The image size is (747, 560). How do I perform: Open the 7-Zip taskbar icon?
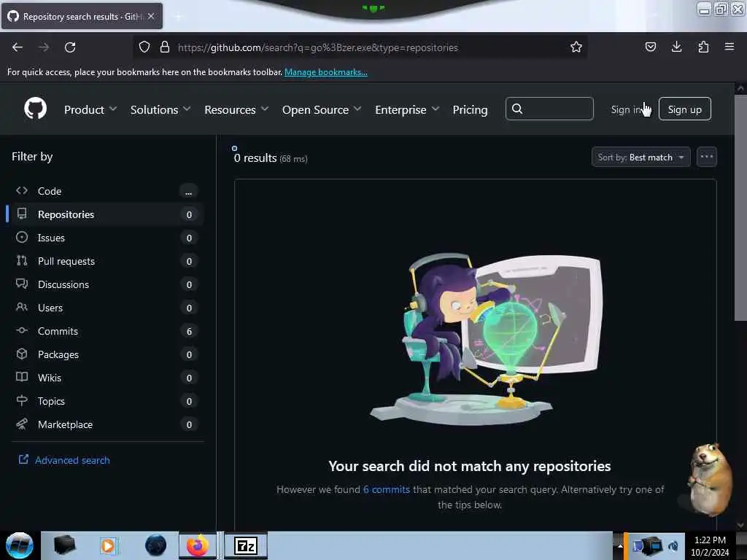pos(246,545)
